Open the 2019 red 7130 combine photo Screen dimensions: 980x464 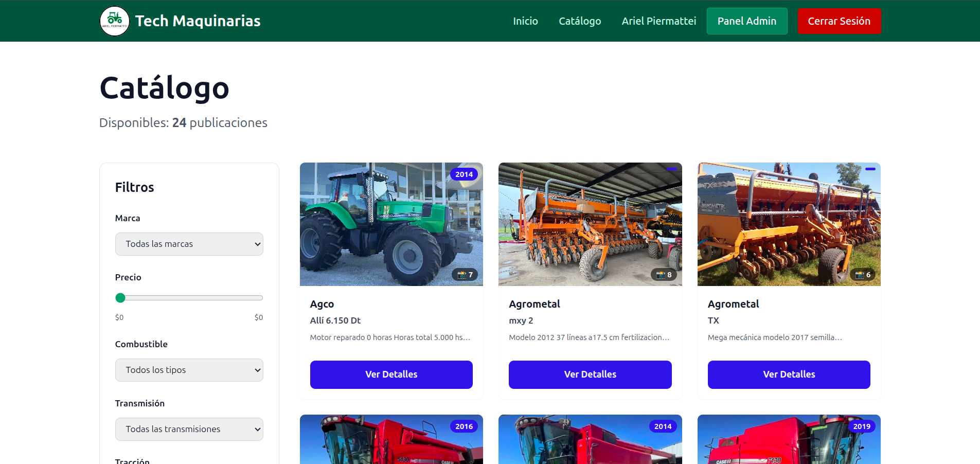click(x=789, y=439)
